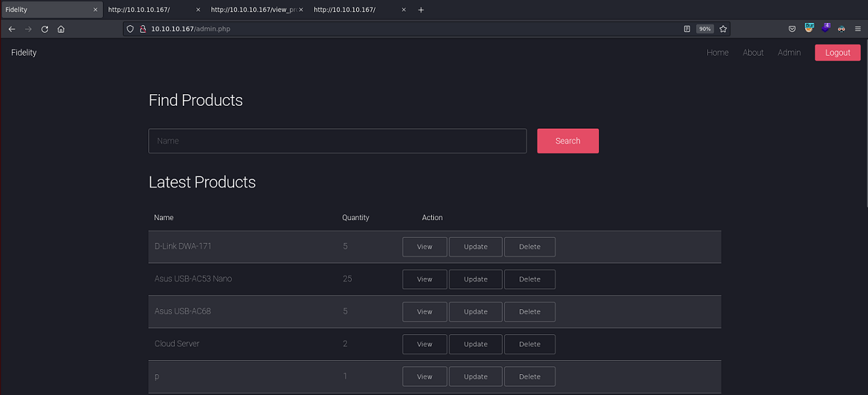Reset the 90% zoom level indicator
Viewport: 868px width, 395px height.
[x=705, y=29]
